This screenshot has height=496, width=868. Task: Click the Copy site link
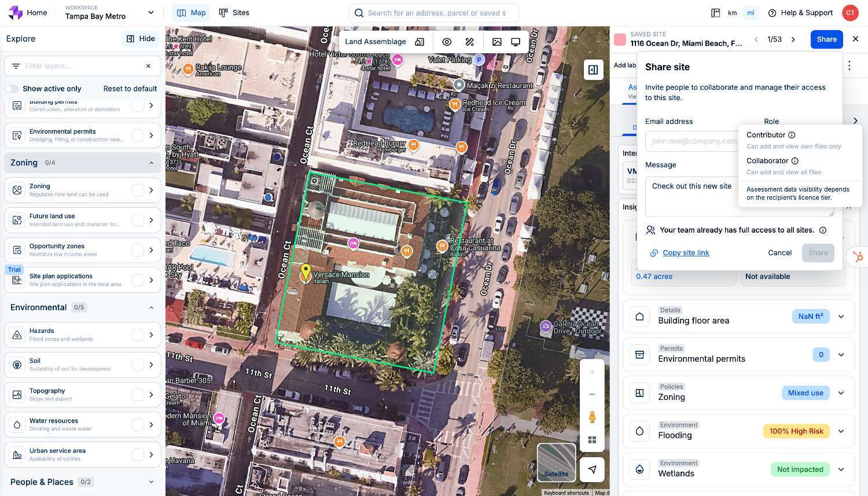[686, 253]
